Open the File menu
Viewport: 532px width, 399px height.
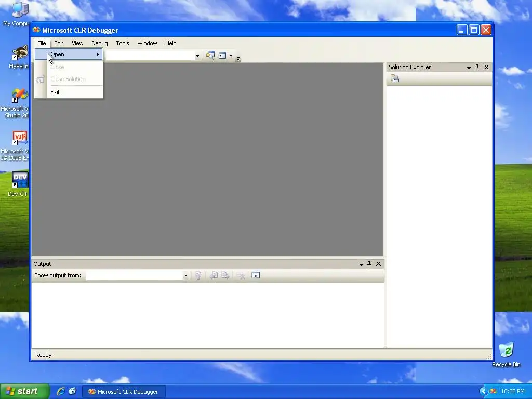42,43
